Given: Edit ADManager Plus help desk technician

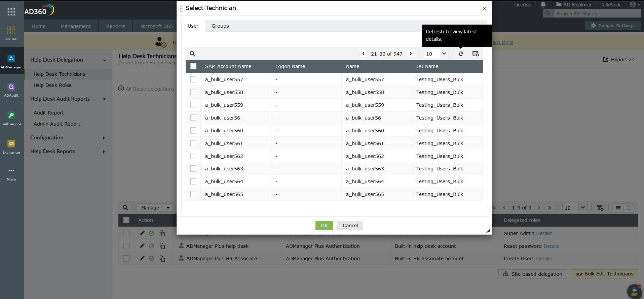Looking at the screenshot, I should (142, 246).
